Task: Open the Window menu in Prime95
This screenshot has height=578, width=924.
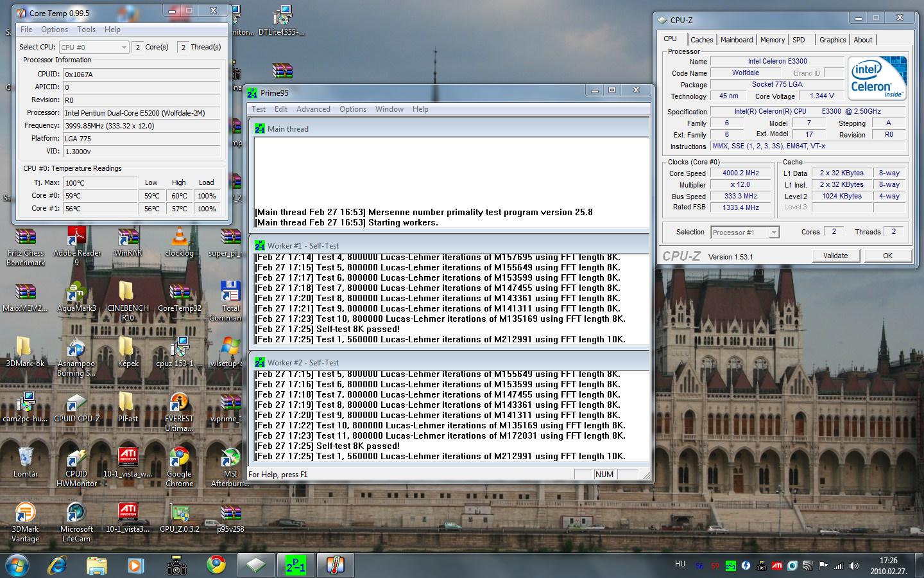Action: click(x=389, y=109)
